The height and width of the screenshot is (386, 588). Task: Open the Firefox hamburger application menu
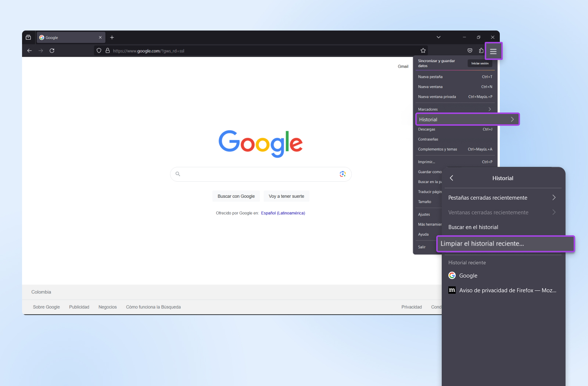(x=493, y=51)
